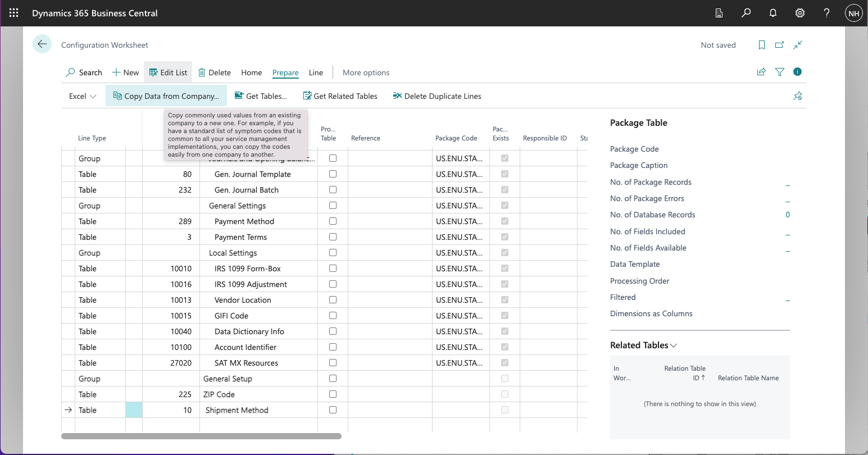The height and width of the screenshot is (455, 868).
Task: Open the Line tab
Action: click(x=316, y=72)
